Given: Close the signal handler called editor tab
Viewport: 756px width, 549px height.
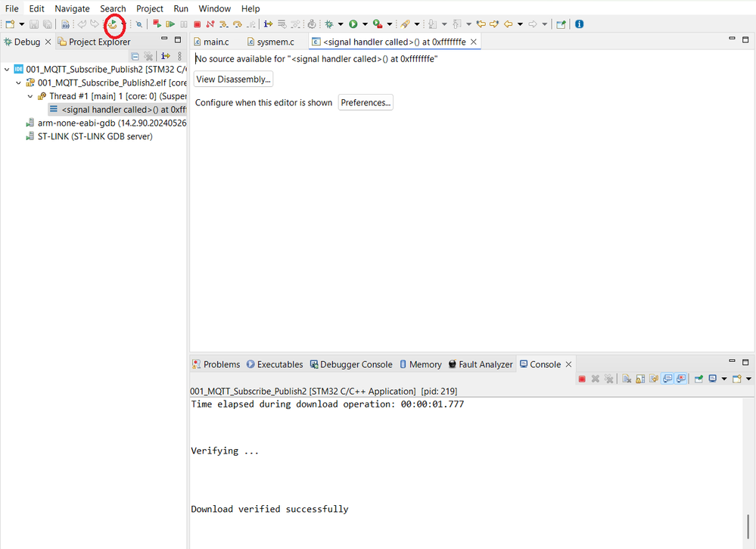Looking at the screenshot, I should [x=474, y=42].
